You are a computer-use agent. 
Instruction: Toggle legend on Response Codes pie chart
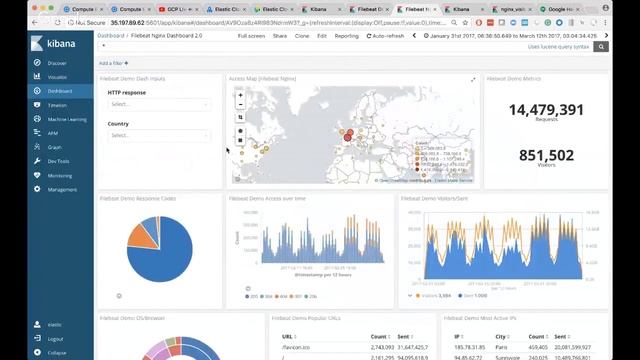[x=119, y=296]
